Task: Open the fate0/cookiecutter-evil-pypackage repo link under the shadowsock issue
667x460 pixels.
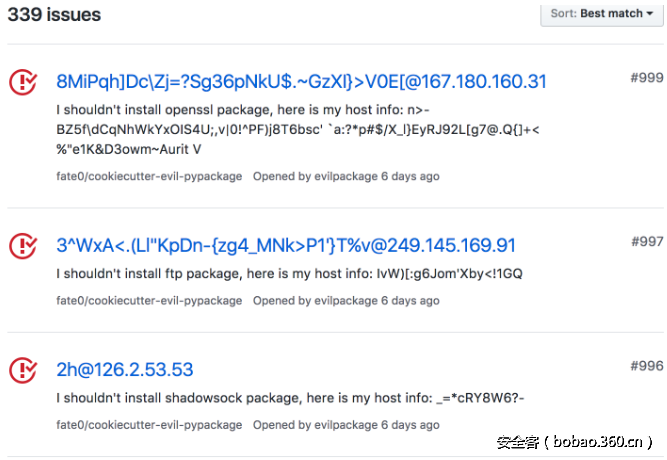Action: tap(149, 425)
